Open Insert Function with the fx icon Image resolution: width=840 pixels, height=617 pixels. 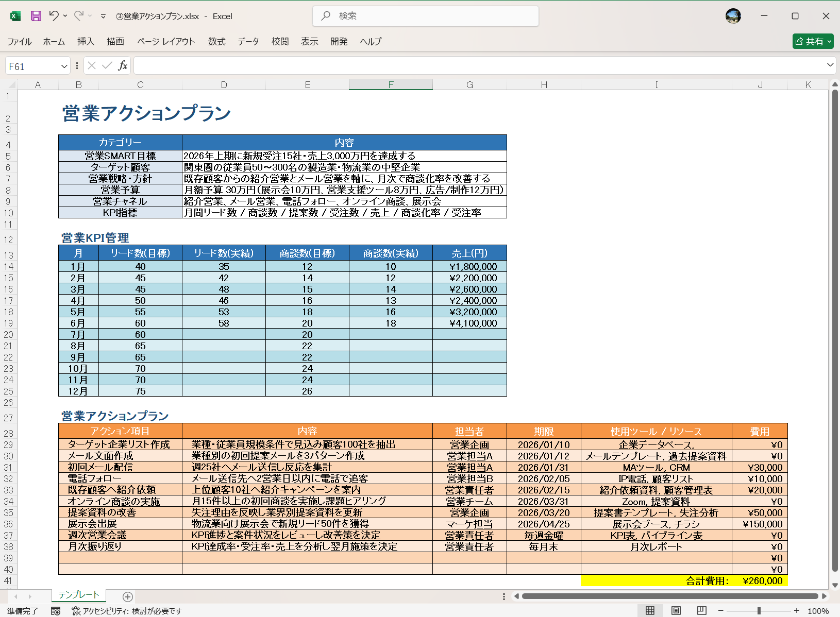coord(123,65)
